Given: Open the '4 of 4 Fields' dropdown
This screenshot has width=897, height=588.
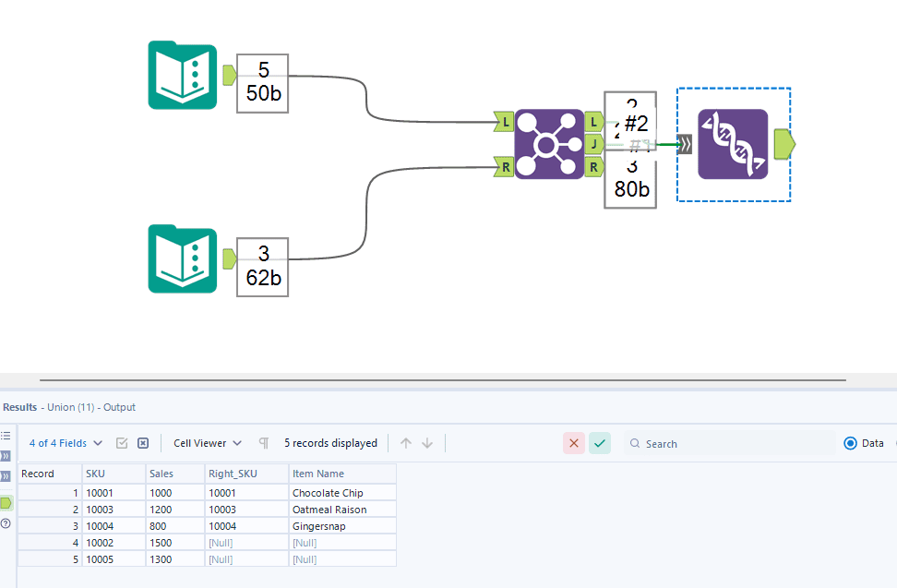Looking at the screenshot, I should pos(66,443).
